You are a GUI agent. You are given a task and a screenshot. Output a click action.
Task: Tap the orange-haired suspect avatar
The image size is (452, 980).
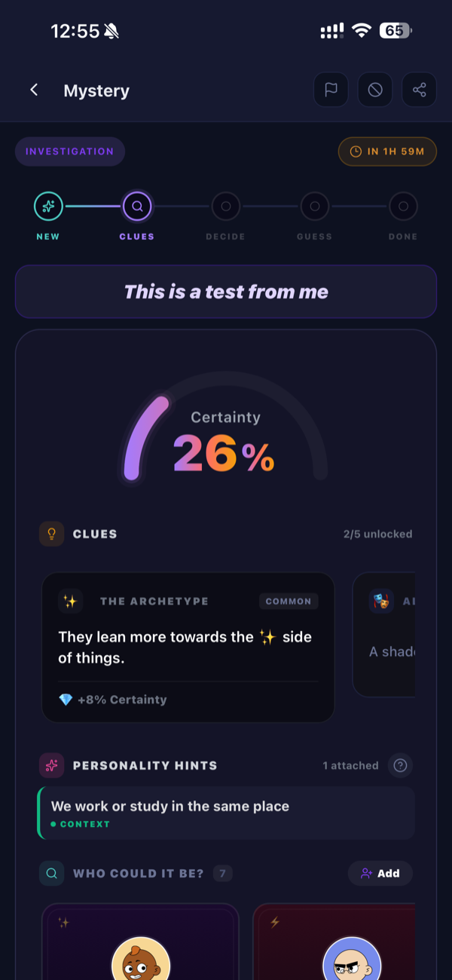tap(141, 961)
